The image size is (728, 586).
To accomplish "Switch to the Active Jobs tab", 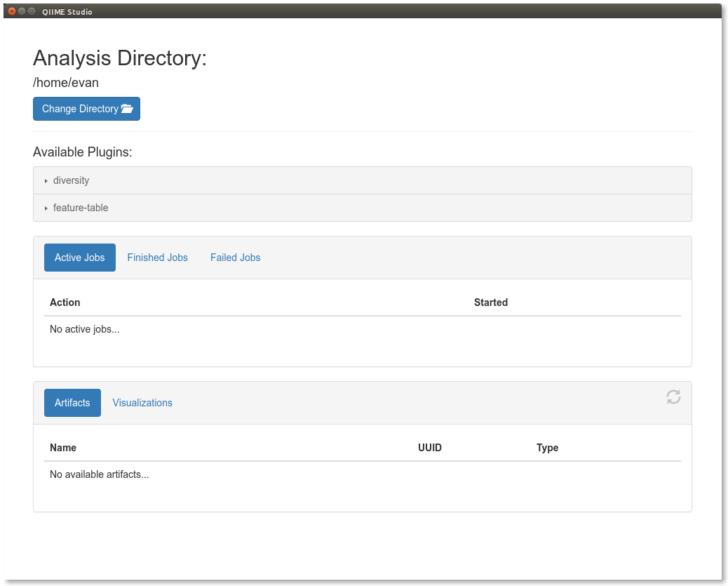I will coord(80,258).
